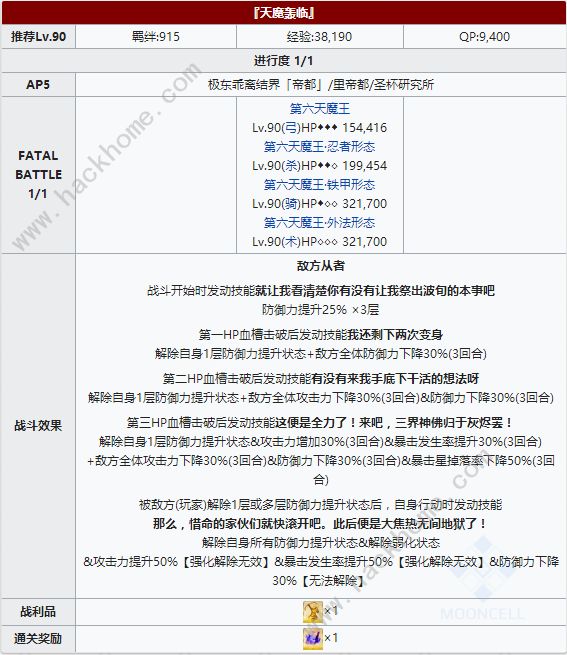Screen dimensions: 567x655
Task: Select the QP:9,400 value
Action: tap(484, 37)
